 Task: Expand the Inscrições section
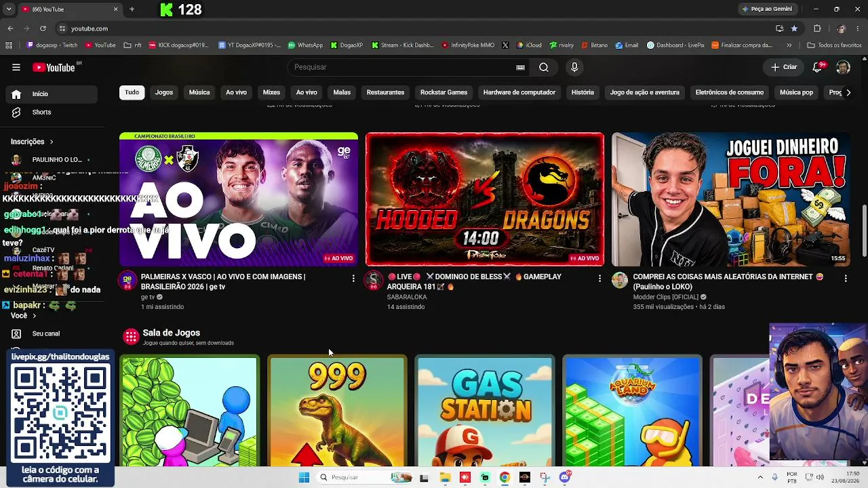pos(32,142)
